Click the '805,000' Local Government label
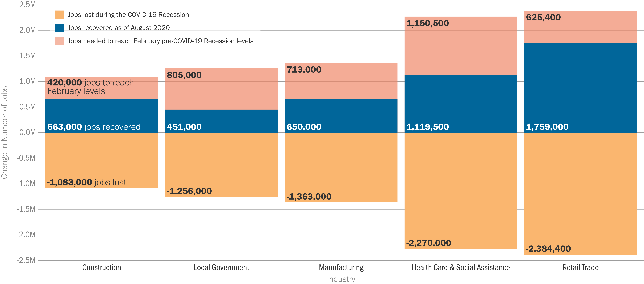Screen dimensions: 644x284 point(184,75)
